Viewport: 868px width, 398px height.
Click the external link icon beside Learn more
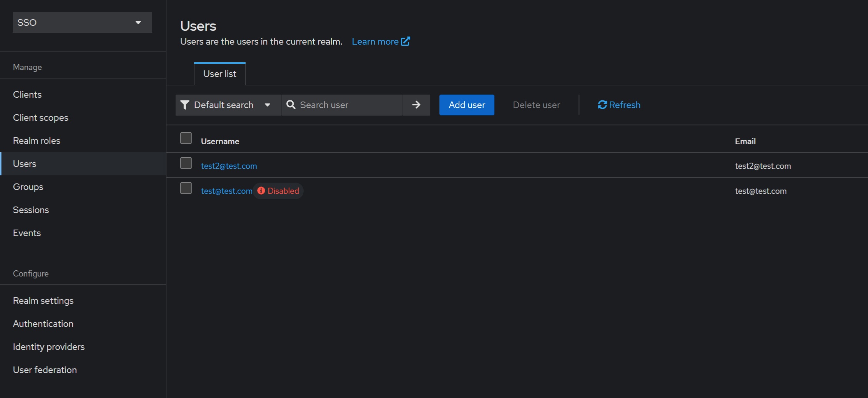pos(406,41)
